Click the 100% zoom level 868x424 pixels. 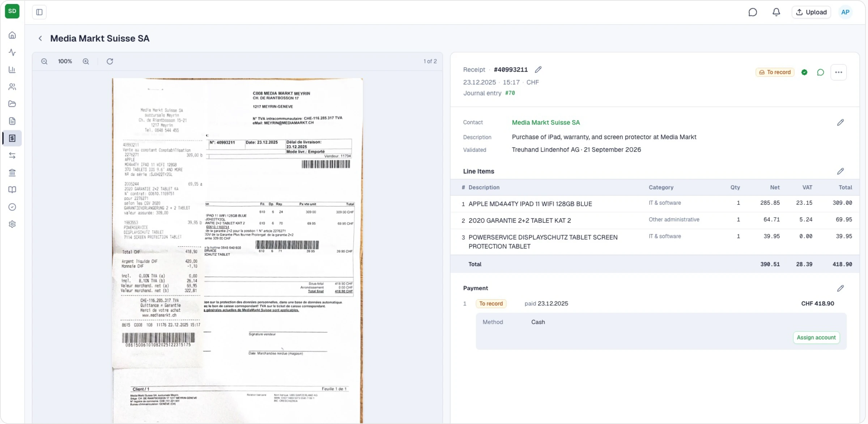(x=65, y=62)
